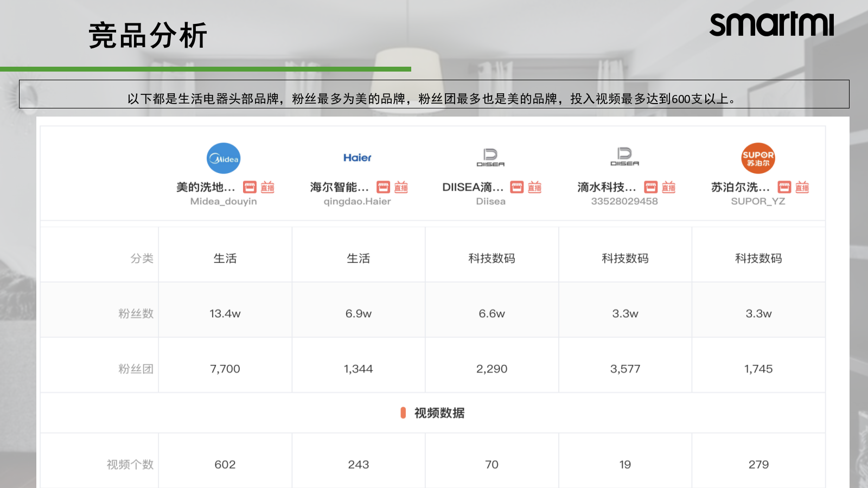Select the SUPOR_YZ account name

click(x=758, y=201)
